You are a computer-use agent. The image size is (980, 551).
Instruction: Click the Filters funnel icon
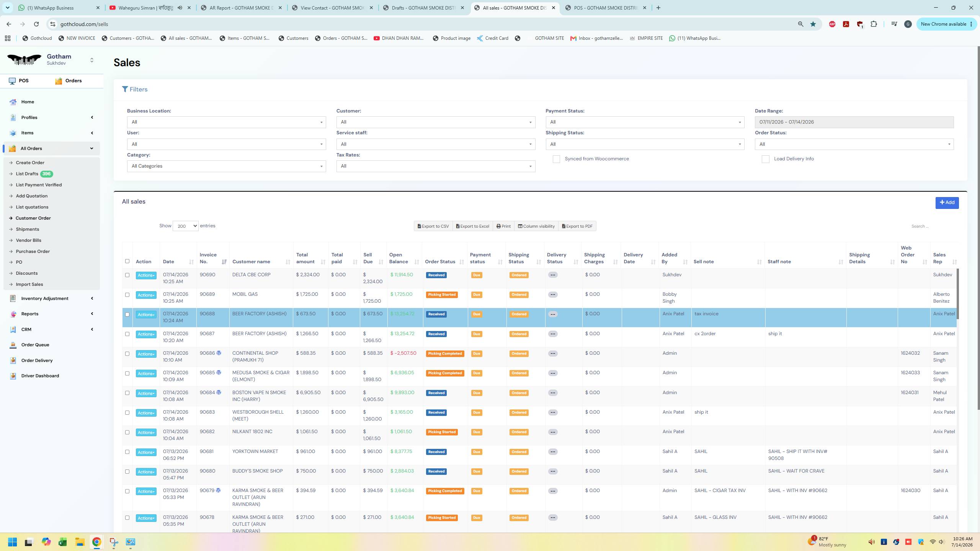(125, 89)
